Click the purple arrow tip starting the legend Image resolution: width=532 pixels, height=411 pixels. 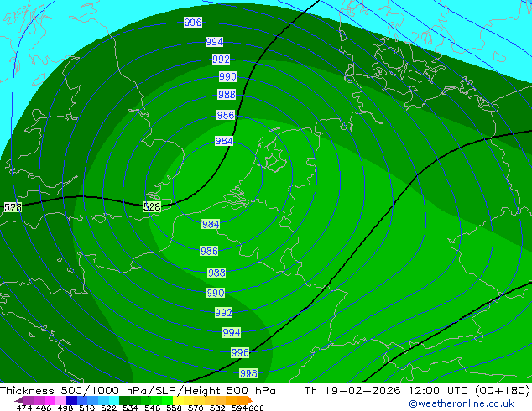(x=19, y=400)
